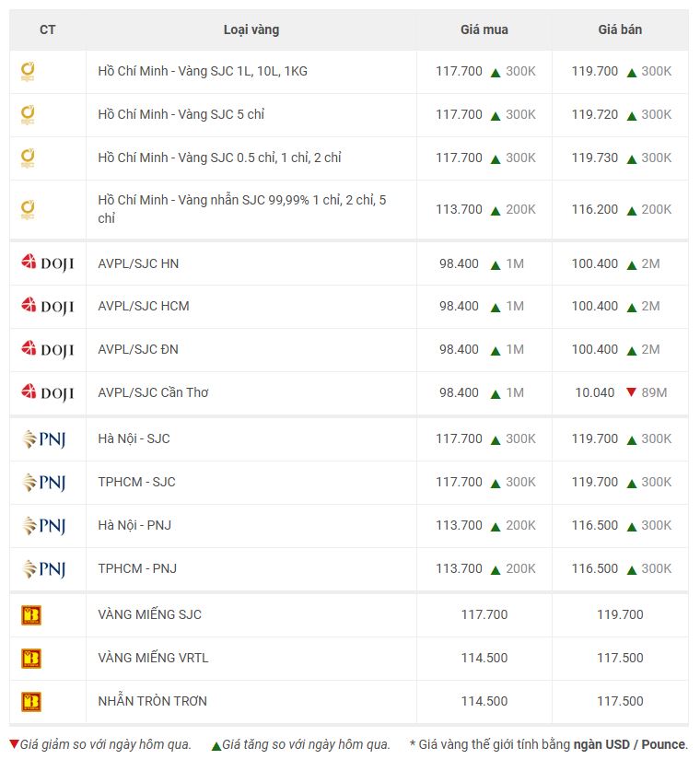The width and height of the screenshot is (700, 771).
Task: Click logo next to NHẪN TRÒN TRƠN
Action: pyautogui.click(x=31, y=702)
